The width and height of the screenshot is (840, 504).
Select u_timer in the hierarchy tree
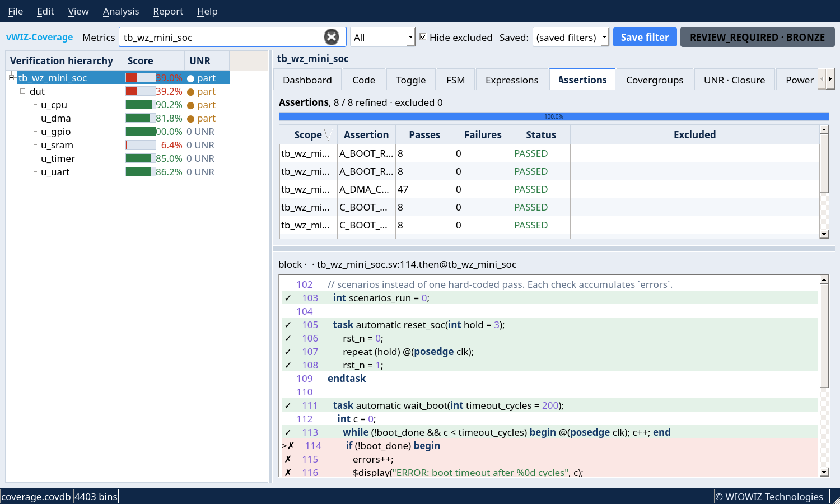point(58,158)
